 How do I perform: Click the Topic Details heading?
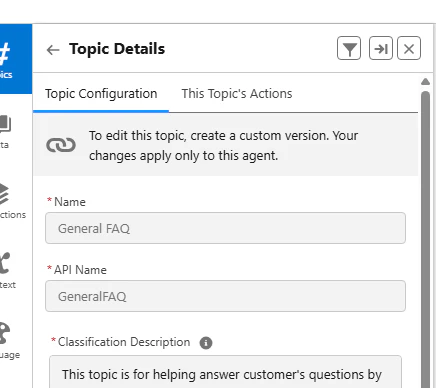tap(117, 49)
